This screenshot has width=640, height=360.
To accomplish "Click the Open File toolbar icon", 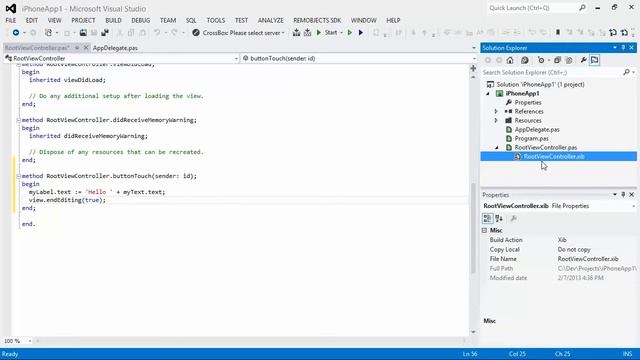I will [x=83, y=33].
